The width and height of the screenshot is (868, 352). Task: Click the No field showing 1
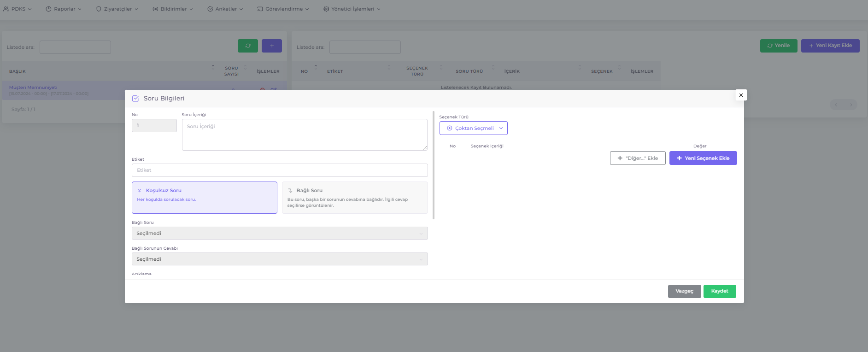(x=154, y=125)
